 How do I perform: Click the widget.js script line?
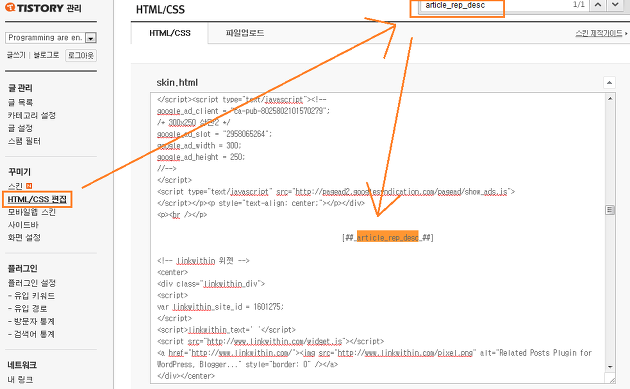tap(270, 341)
